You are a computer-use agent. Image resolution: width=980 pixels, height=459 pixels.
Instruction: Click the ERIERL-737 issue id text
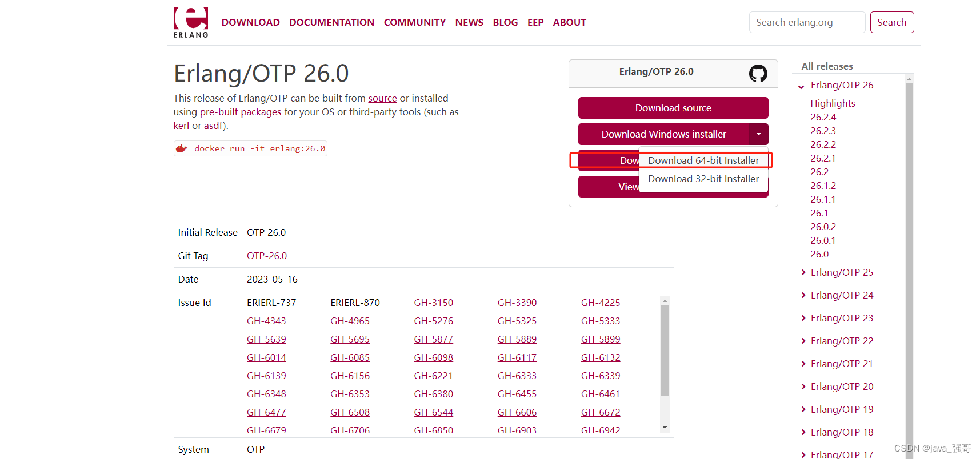[x=271, y=303]
